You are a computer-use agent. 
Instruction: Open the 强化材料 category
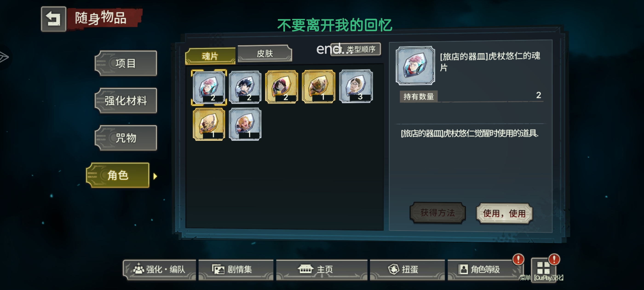coord(126,101)
